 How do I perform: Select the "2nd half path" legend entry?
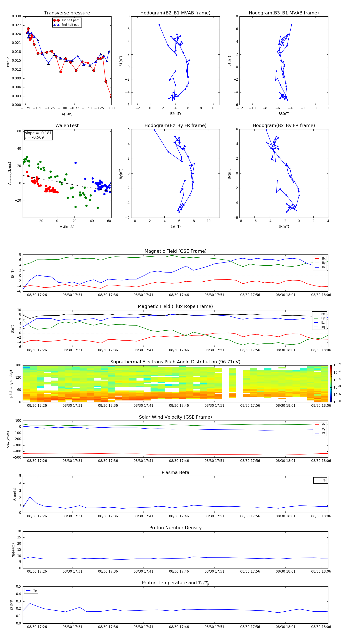tap(67, 25)
